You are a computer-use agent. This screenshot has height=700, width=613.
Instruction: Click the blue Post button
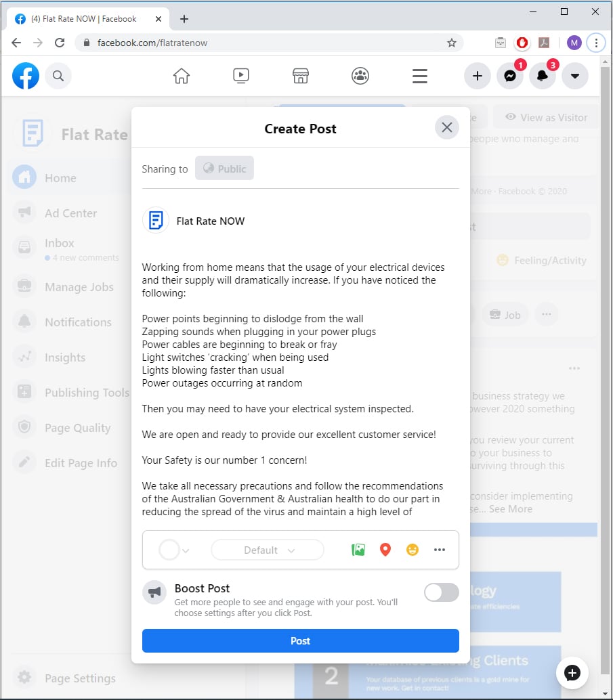(300, 641)
